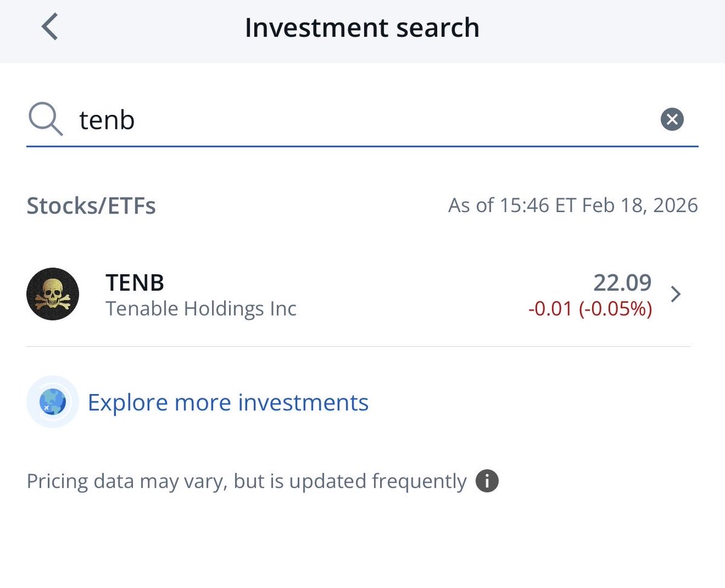
Task: Click into the search field containing tenb
Action: point(362,120)
